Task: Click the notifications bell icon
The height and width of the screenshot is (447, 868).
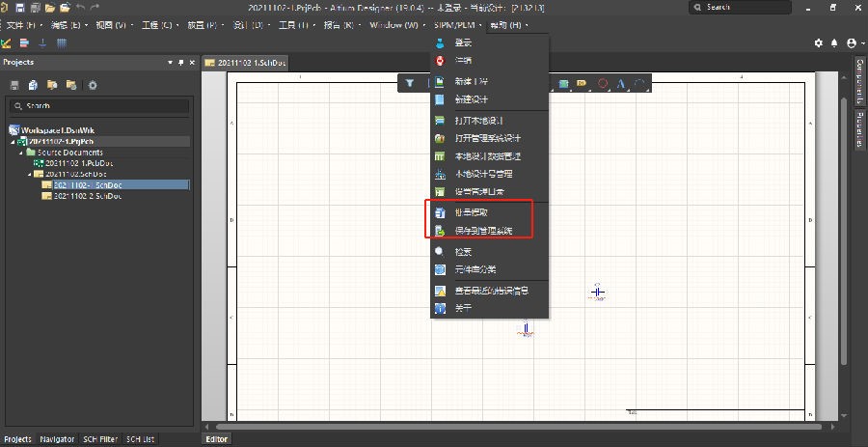Action: [834, 43]
